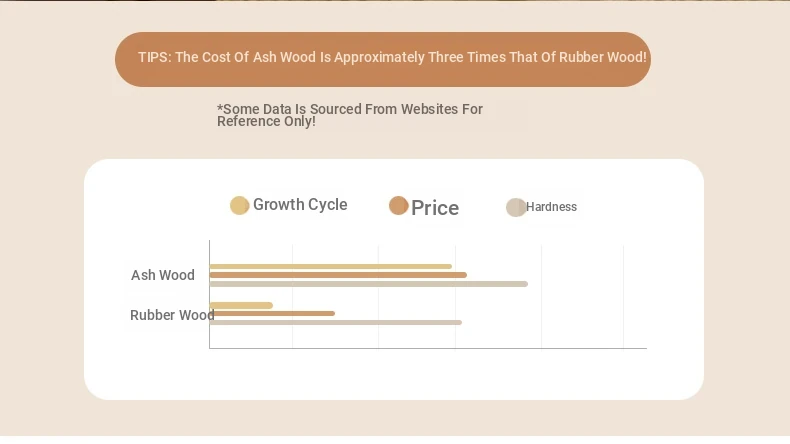This screenshot has width=790, height=444.
Task: Select the Price legend label
Action: pos(435,208)
